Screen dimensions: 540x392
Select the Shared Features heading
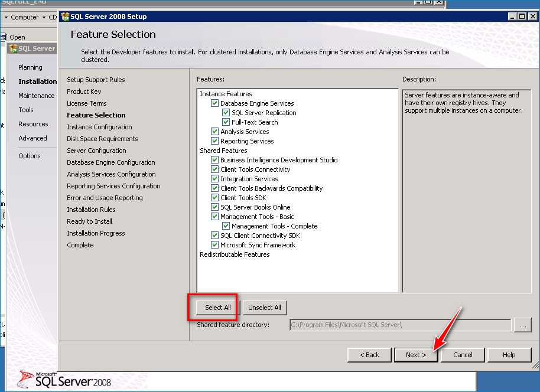pyautogui.click(x=223, y=151)
